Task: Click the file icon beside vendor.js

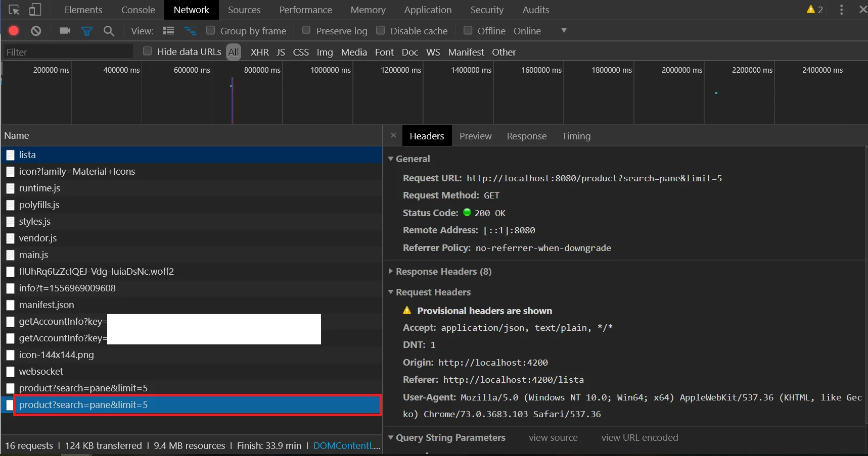Action: click(10, 238)
